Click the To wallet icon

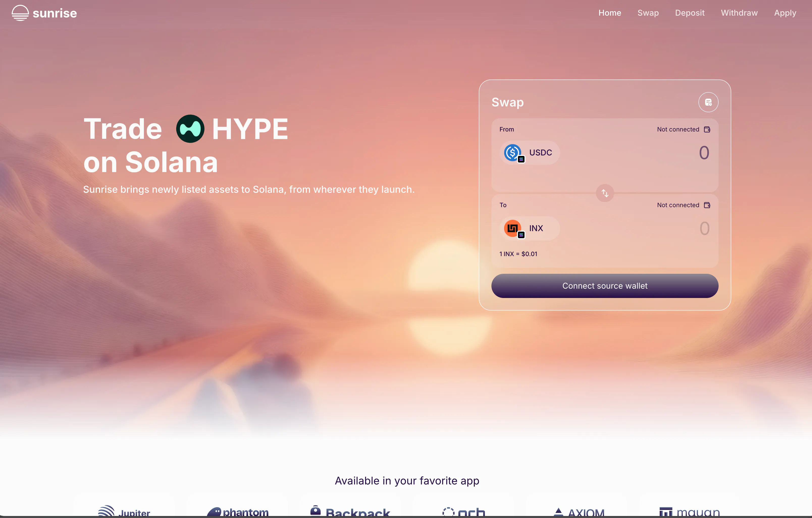[707, 205]
